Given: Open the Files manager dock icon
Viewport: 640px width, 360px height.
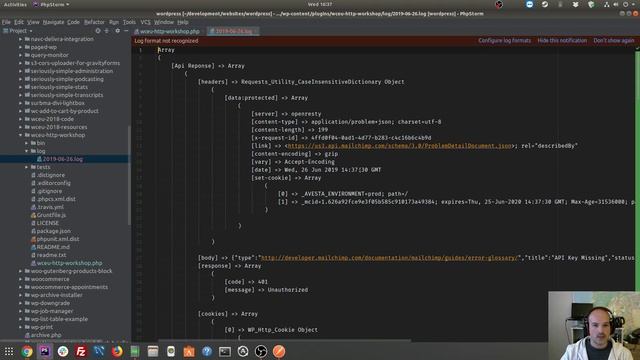Looking at the screenshot, I should (153, 351).
